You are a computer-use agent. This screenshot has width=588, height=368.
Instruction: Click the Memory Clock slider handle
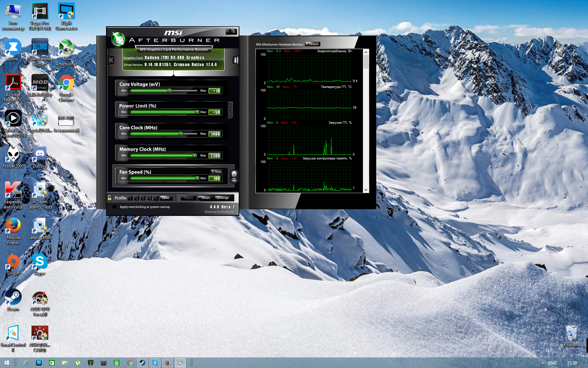point(194,156)
